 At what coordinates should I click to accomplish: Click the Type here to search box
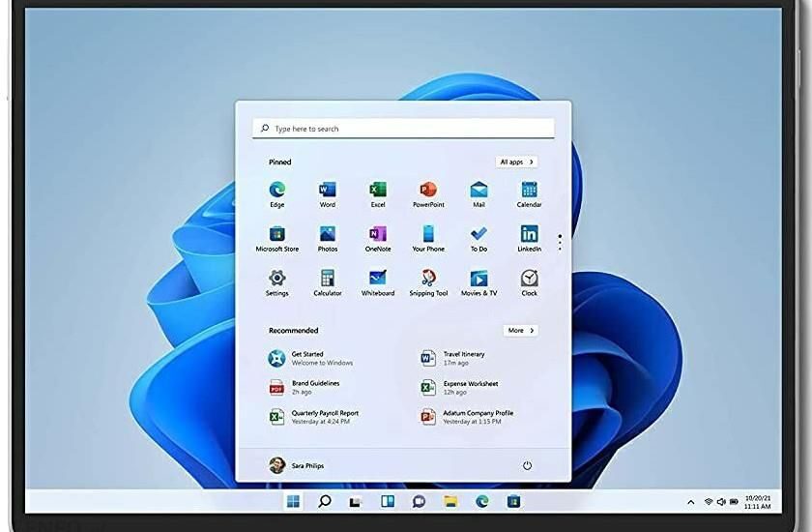(403, 128)
